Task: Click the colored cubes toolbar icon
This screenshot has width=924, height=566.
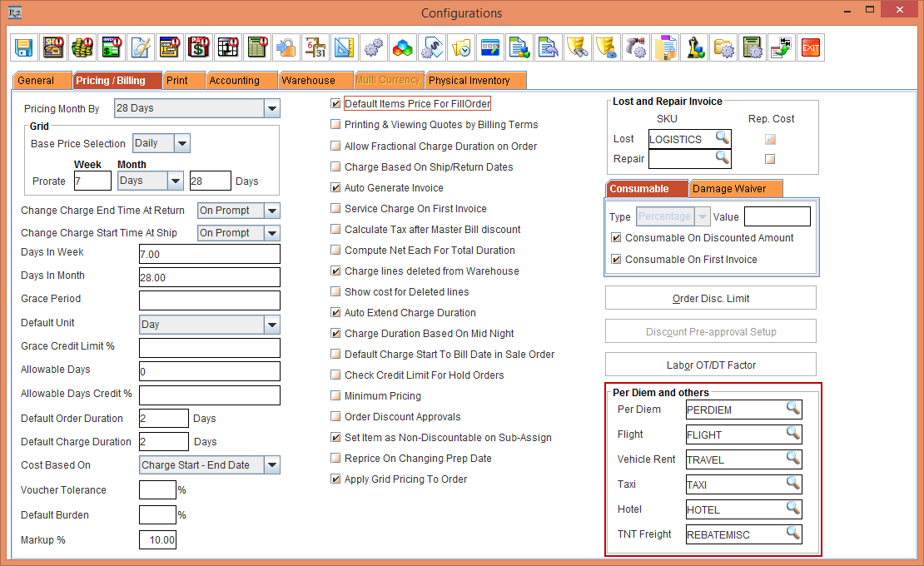Action: tap(403, 47)
